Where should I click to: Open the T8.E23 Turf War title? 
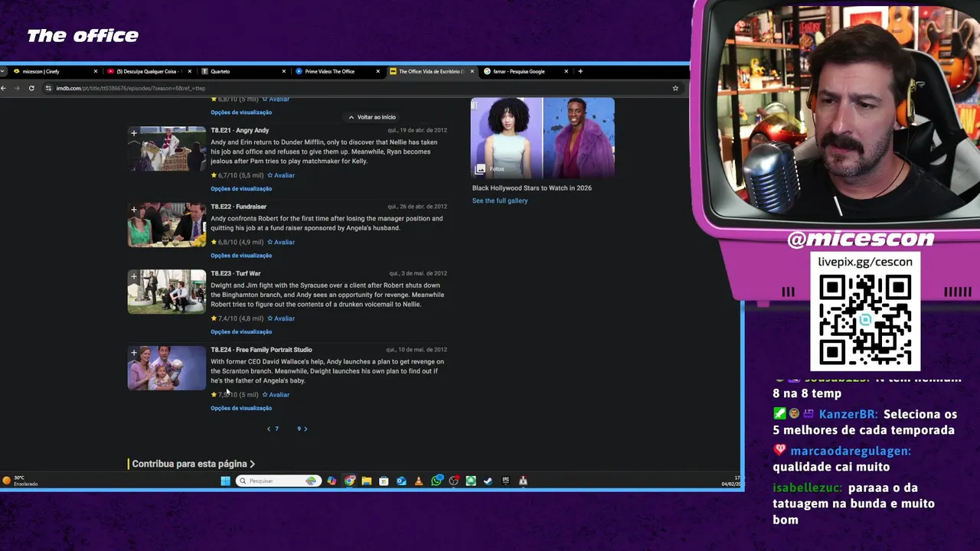pyautogui.click(x=236, y=273)
